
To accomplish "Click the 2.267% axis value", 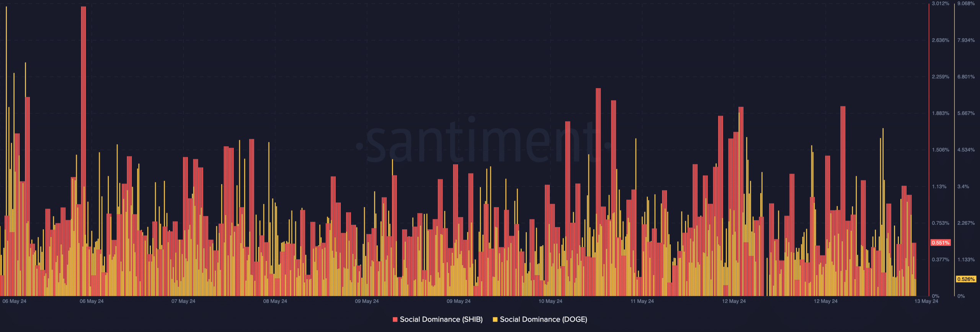I will coord(966,223).
